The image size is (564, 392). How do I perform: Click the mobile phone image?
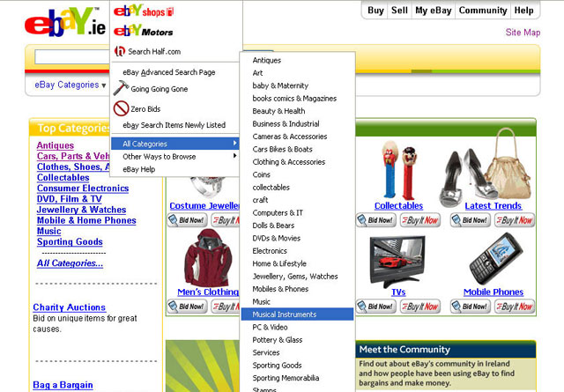(x=496, y=259)
